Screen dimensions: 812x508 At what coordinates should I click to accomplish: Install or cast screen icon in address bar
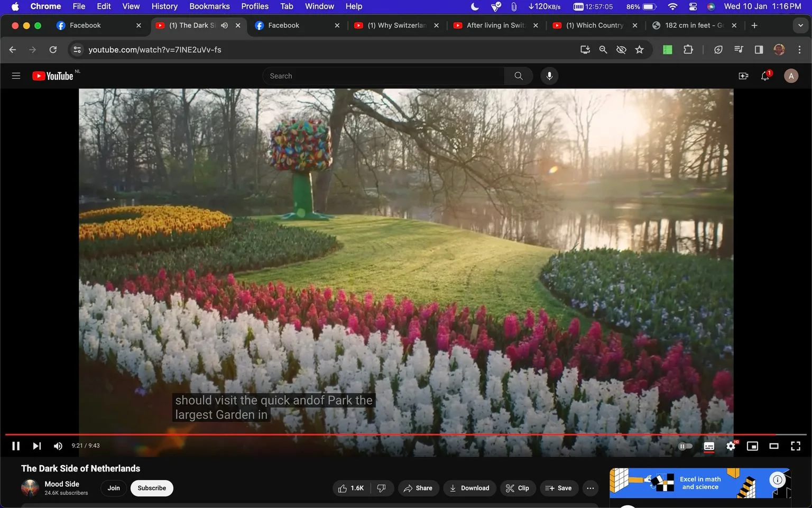coord(585,49)
